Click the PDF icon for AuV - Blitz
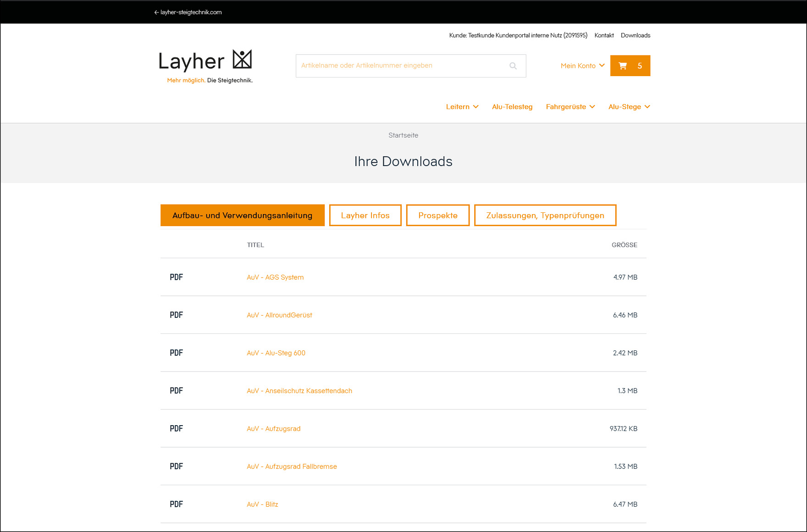Viewport: 807px width, 532px height. click(x=176, y=504)
